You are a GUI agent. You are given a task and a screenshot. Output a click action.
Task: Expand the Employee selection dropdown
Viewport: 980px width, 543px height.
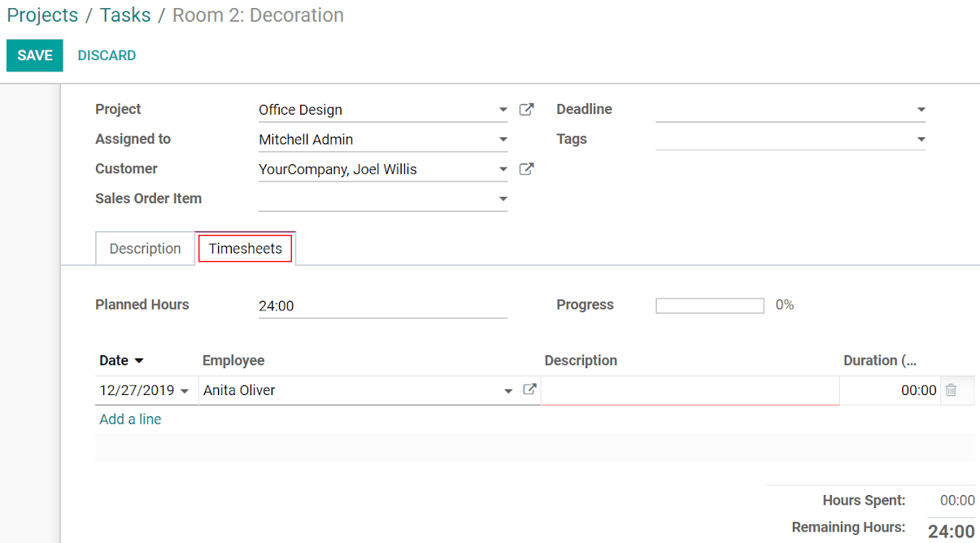pyautogui.click(x=508, y=390)
